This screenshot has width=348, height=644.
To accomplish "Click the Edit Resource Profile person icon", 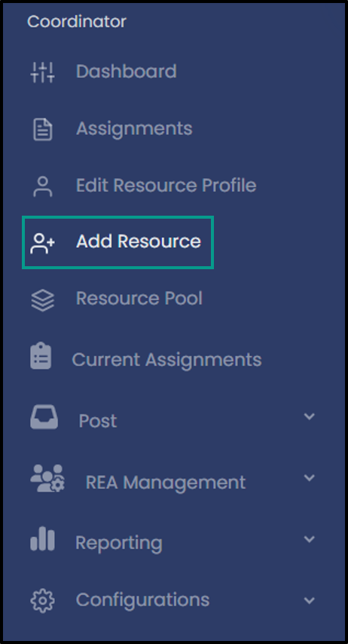I will click(43, 186).
